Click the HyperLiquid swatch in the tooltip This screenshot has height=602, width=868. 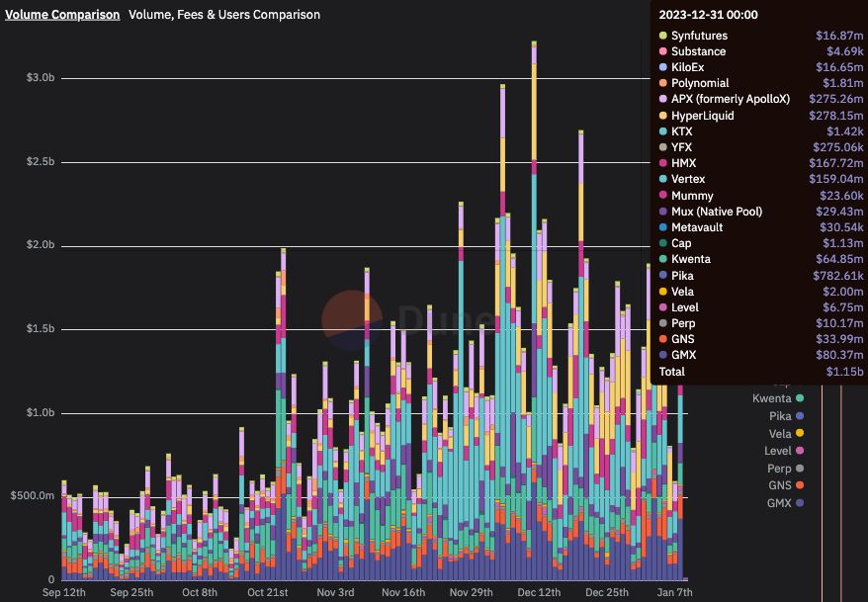point(662,115)
